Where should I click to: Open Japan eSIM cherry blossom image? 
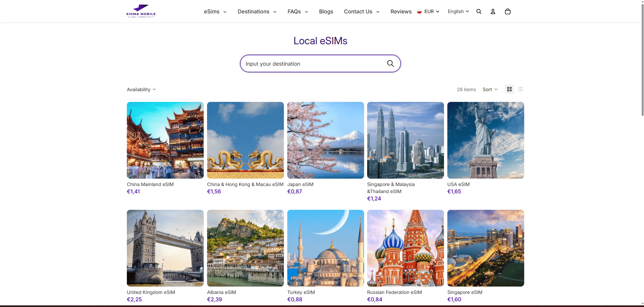tap(326, 140)
